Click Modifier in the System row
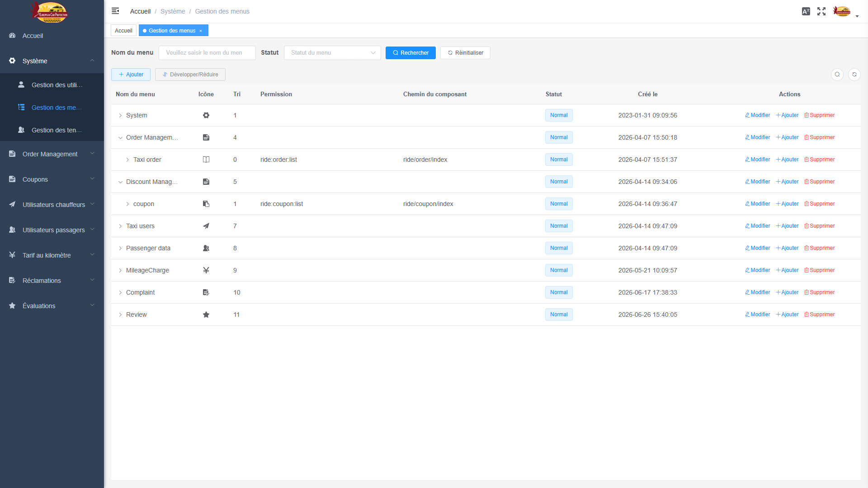 click(758, 115)
